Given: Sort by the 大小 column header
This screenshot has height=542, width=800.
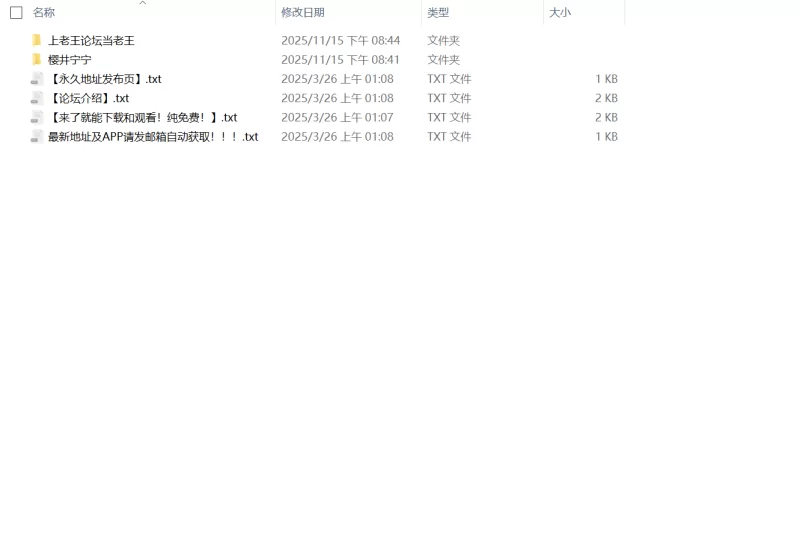Looking at the screenshot, I should coord(560,13).
